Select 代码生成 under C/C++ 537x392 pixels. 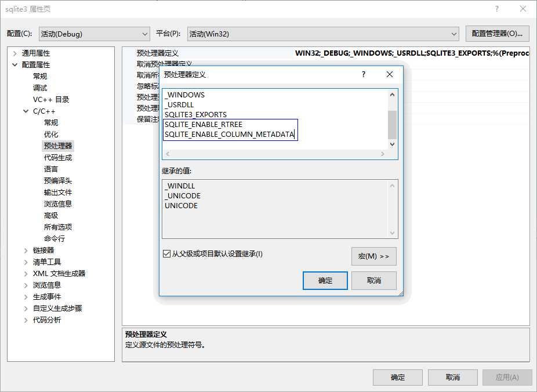58,158
